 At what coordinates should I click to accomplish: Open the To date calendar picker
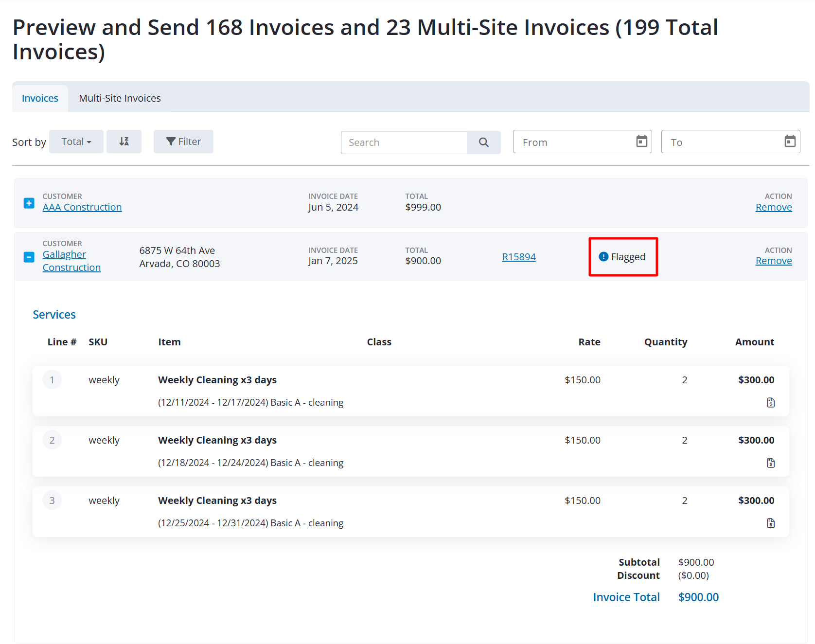790,142
